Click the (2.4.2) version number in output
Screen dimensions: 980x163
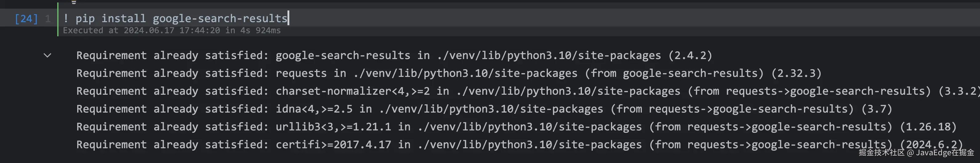(x=690, y=55)
